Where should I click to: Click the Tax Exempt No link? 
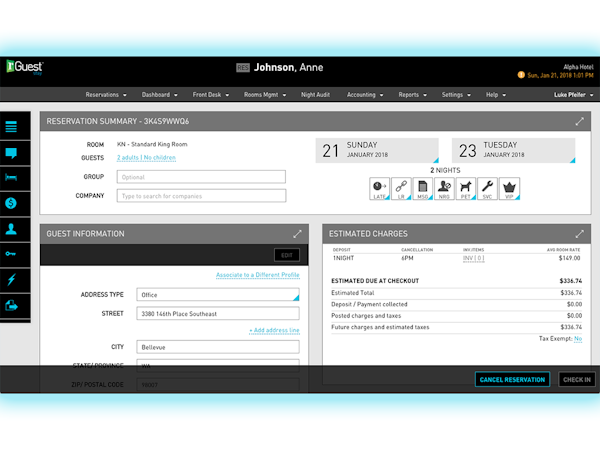pyautogui.click(x=578, y=339)
